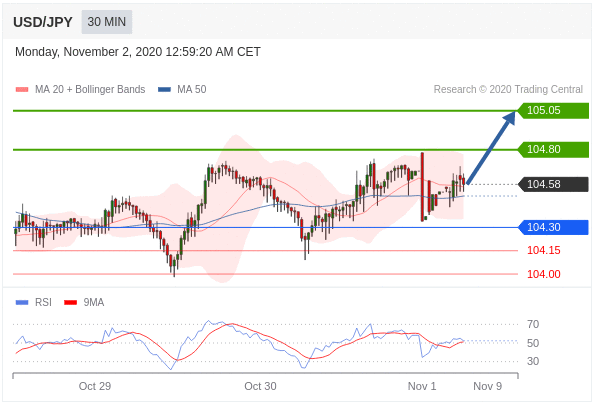Open the Research Trading Central credit link
Image resolution: width=598 pixels, height=404 pixels.
508,89
